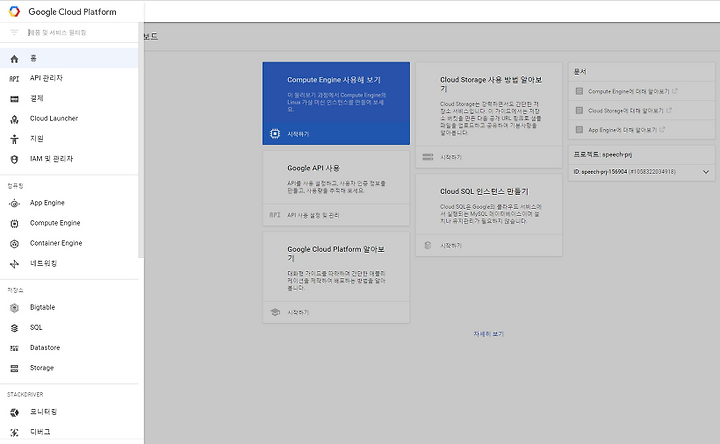The height and width of the screenshot is (444, 720).
Task: Click the Compute Engine chip icon in the sidebar
Action: pyautogui.click(x=14, y=224)
